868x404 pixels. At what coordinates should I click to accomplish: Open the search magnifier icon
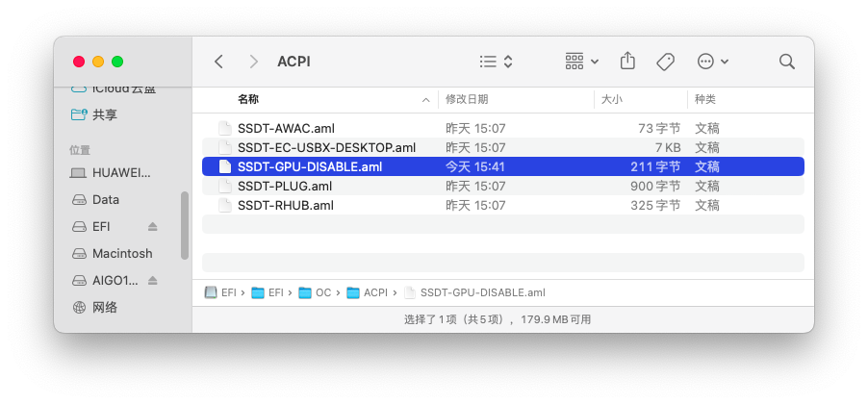tap(786, 62)
